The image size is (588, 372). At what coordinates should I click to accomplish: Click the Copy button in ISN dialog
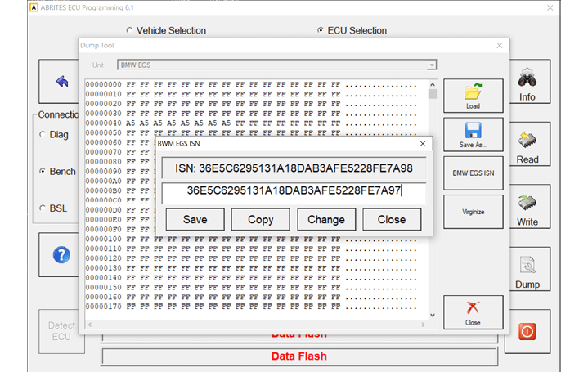[260, 219]
